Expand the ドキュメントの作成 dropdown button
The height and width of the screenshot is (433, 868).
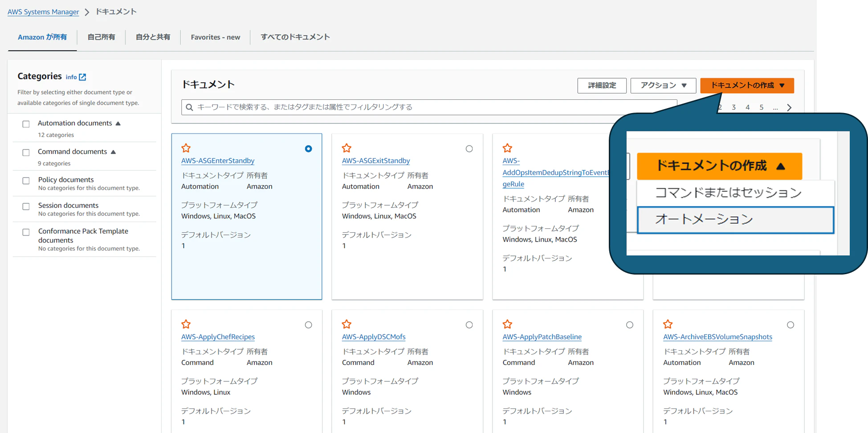[x=747, y=85]
